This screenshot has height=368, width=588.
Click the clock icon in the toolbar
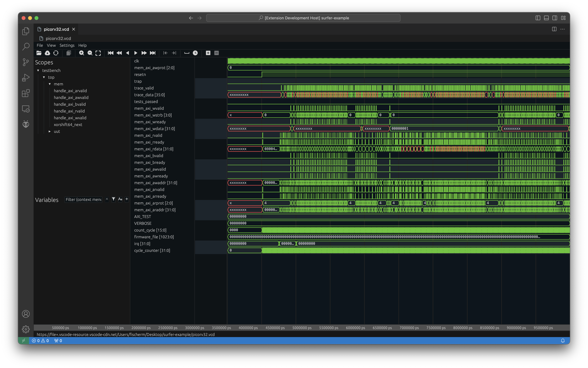click(x=195, y=53)
